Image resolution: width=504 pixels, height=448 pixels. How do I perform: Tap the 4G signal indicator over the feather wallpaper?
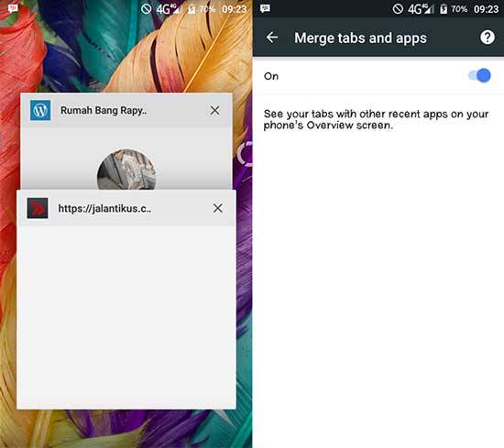pos(167,9)
